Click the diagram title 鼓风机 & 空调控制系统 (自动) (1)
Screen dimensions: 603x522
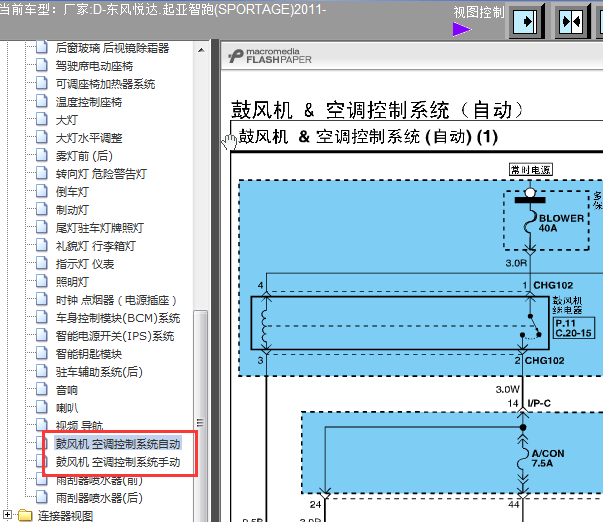368,137
